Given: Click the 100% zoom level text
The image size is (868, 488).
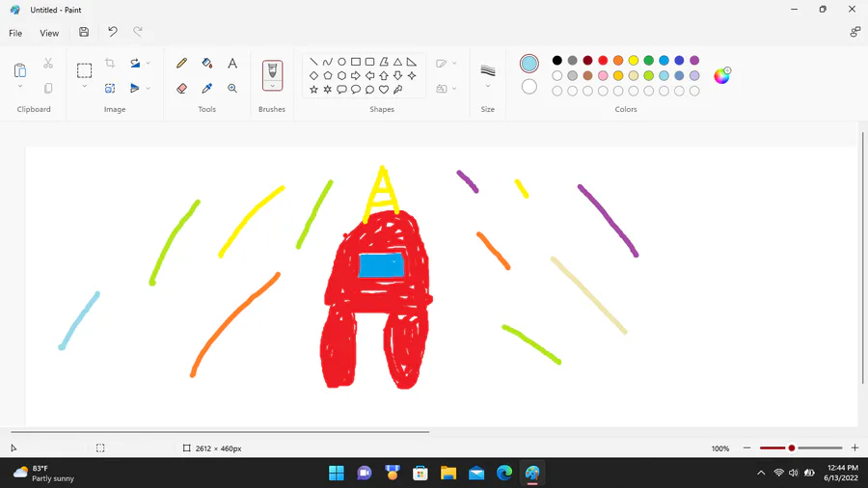Looking at the screenshot, I should 720,448.
